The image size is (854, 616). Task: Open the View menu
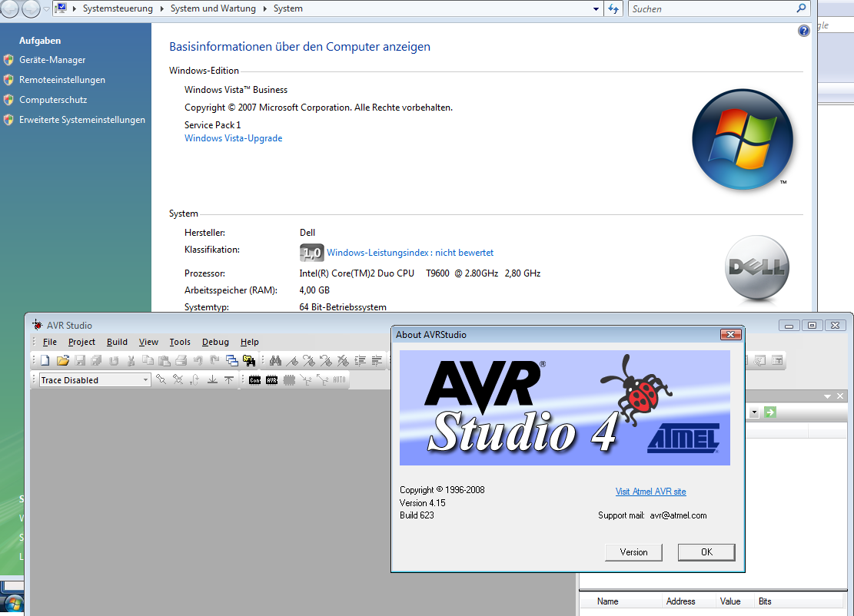click(148, 342)
